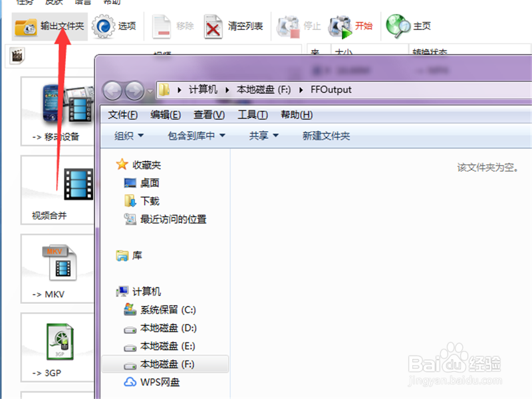Go back in the Explorer window

tap(112, 90)
